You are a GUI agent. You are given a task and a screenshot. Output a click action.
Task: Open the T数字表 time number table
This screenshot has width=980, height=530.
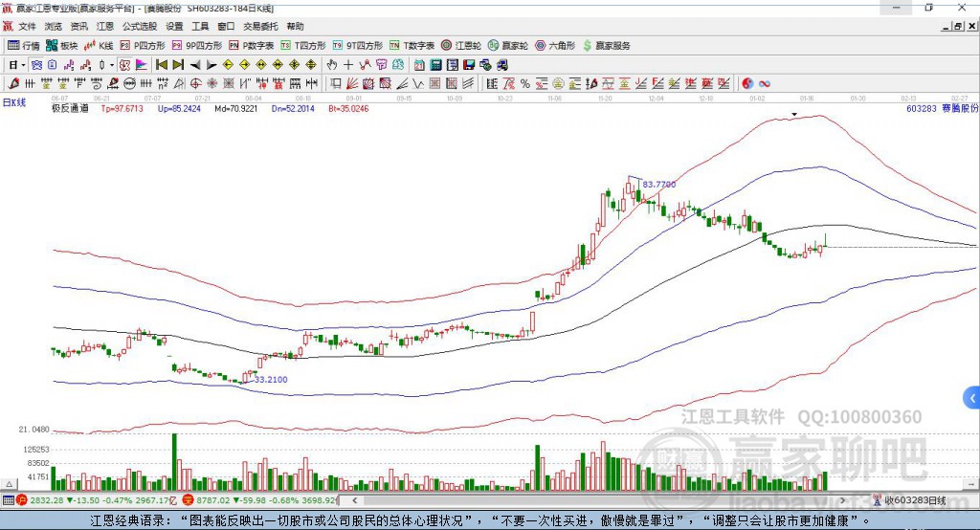click(412, 46)
